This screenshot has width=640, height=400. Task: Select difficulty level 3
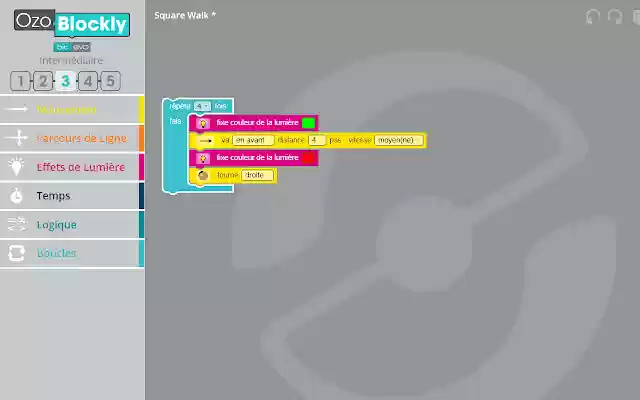point(65,81)
